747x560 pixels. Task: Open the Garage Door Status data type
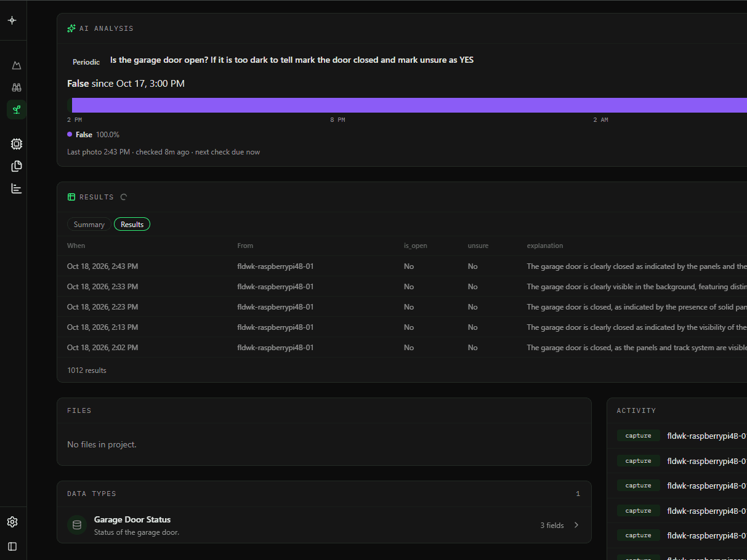[324, 525]
